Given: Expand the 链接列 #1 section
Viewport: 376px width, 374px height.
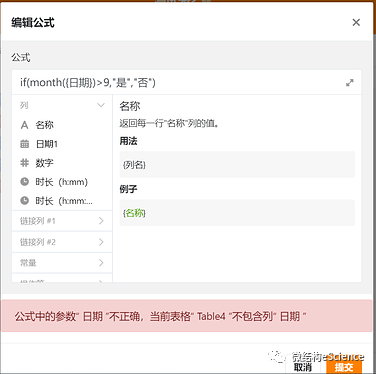Looking at the screenshot, I should pos(62,221).
